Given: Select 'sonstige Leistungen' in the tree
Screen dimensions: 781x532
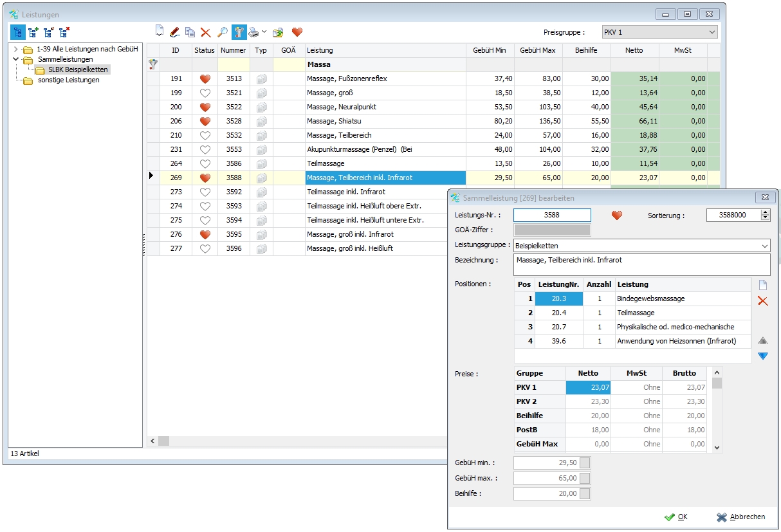Looking at the screenshot, I should [x=68, y=80].
